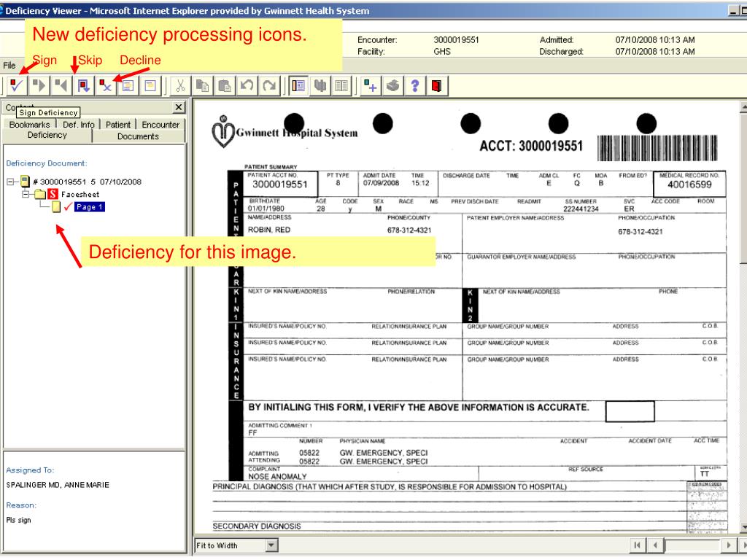Toggle the content panel layout icon
The height and width of the screenshot is (560, 747).
(298, 86)
